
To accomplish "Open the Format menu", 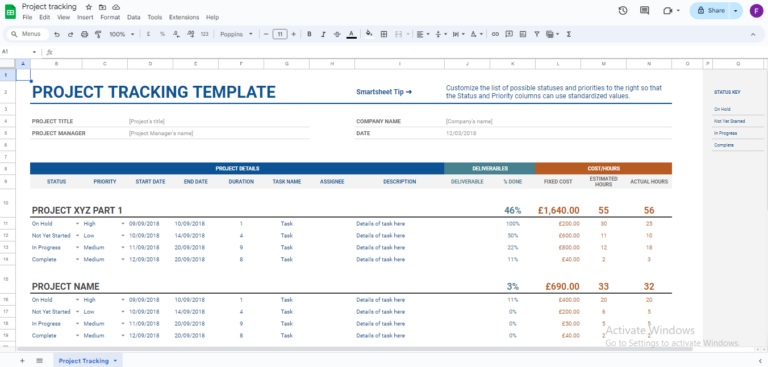I will 110,17.
